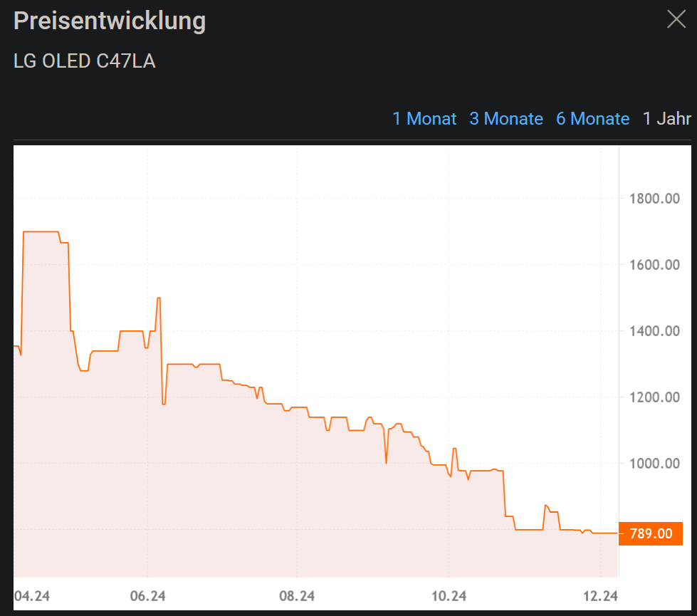697x616 pixels.
Task: Click the LG OLED C47LA product name
Action: tap(85, 61)
